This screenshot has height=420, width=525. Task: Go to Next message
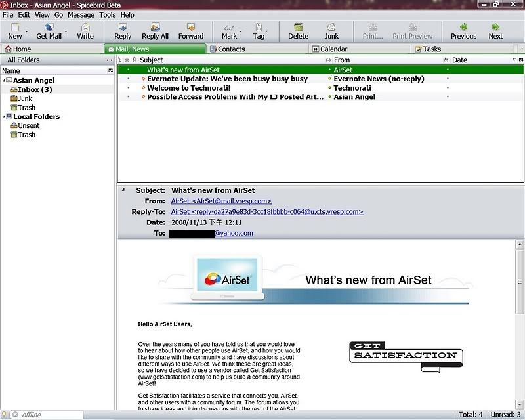(x=495, y=27)
